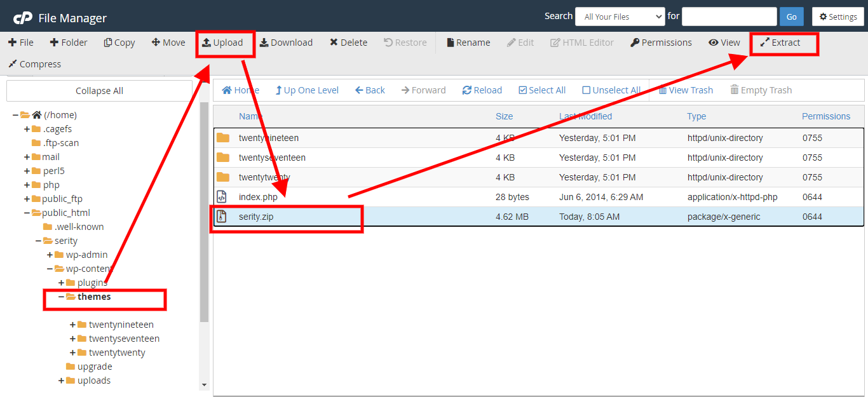Click the search text input field
Screen dimensions: 868x397
[729, 17]
